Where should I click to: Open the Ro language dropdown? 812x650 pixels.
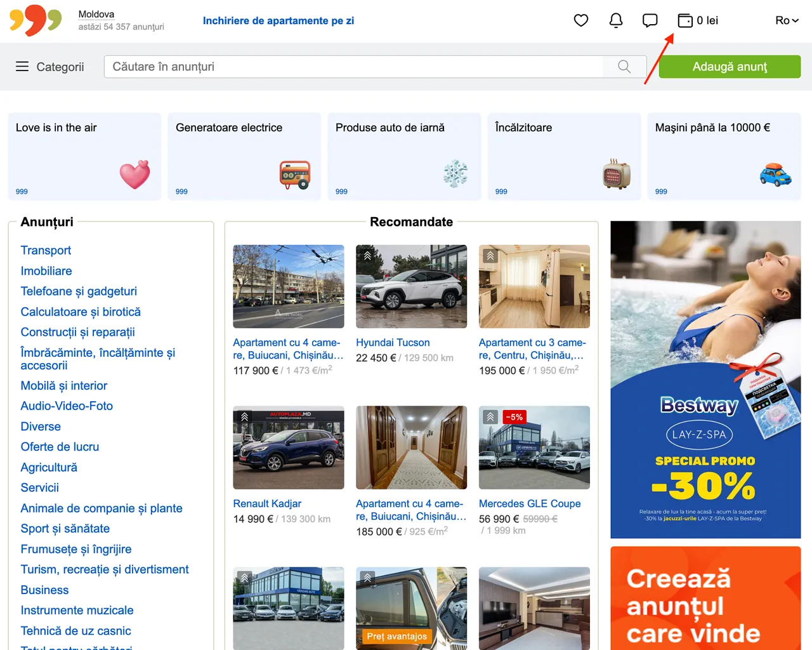(x=786, y=20)
